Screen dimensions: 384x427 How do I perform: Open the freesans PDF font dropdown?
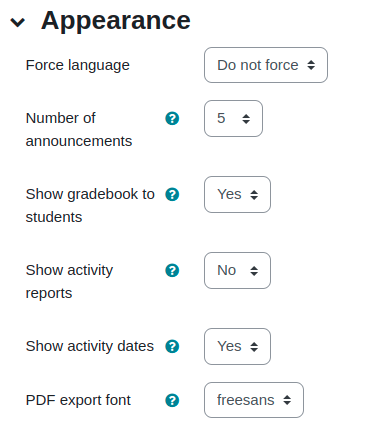coord(254,400)
